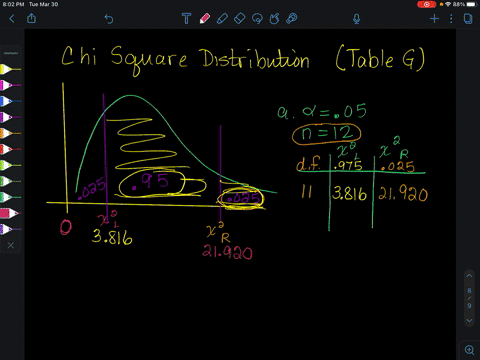Select the Lasso selection tool
Viewport: 480px width, 360px height.
257,19
